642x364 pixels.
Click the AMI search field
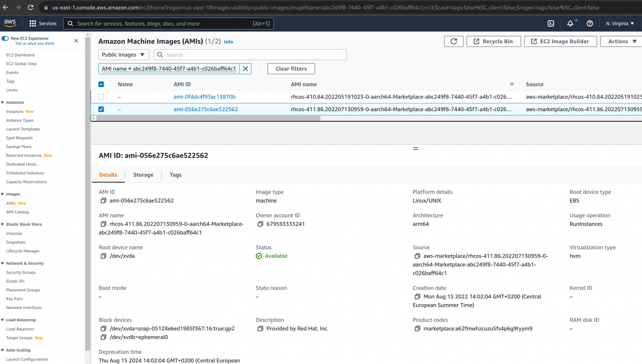pyautogui.click(x=250, y=55)
